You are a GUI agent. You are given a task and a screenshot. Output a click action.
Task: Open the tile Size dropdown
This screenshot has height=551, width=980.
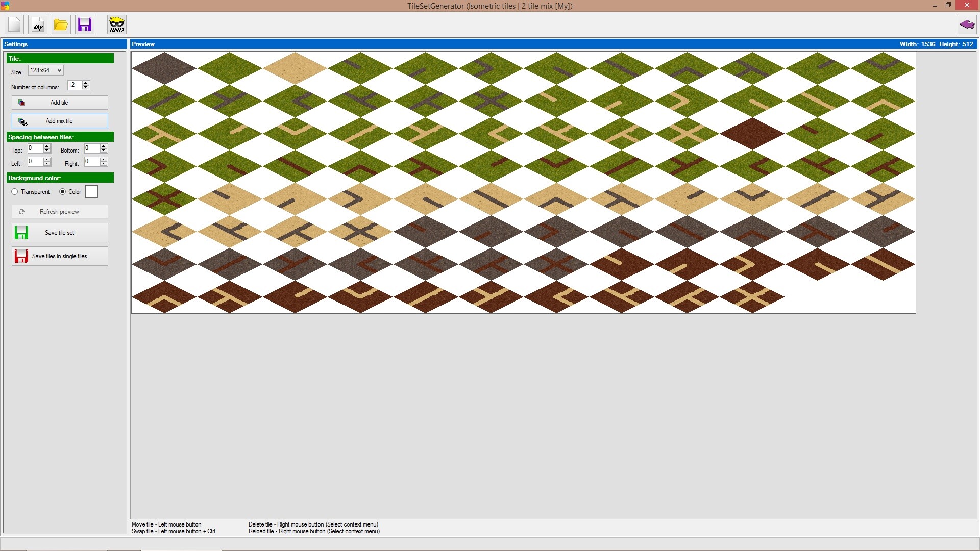[45, 70]
